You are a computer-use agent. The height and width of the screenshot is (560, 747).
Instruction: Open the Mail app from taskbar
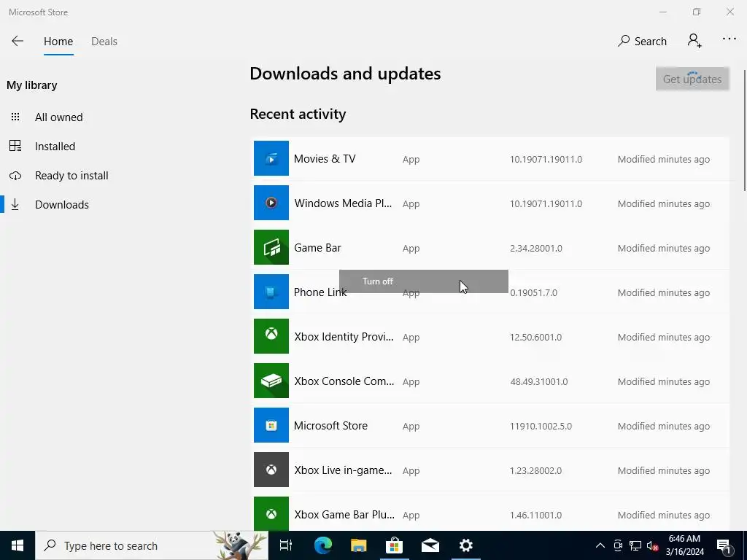pyautogui.click(x=430, y=545)
